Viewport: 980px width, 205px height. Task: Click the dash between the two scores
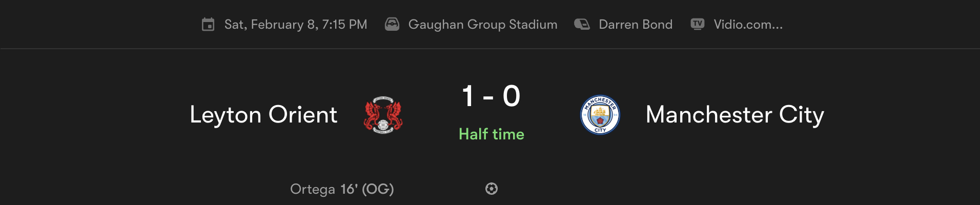point(488,96)
